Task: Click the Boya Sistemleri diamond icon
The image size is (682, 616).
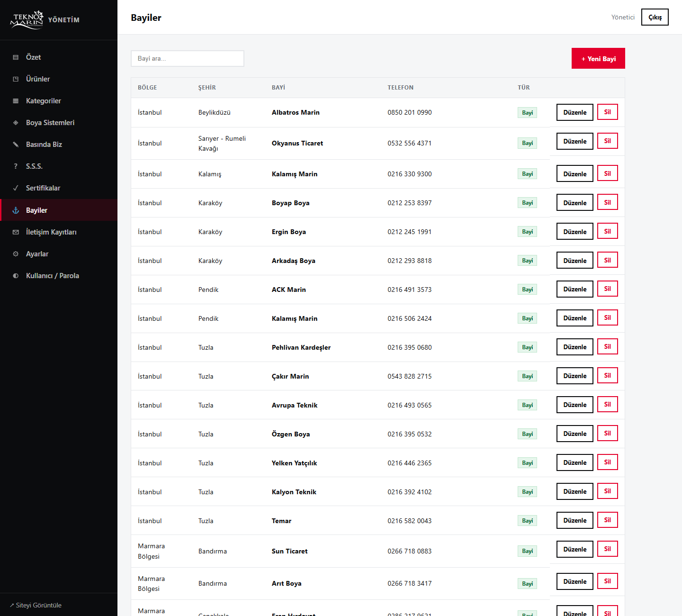Action: pos(16,123)
